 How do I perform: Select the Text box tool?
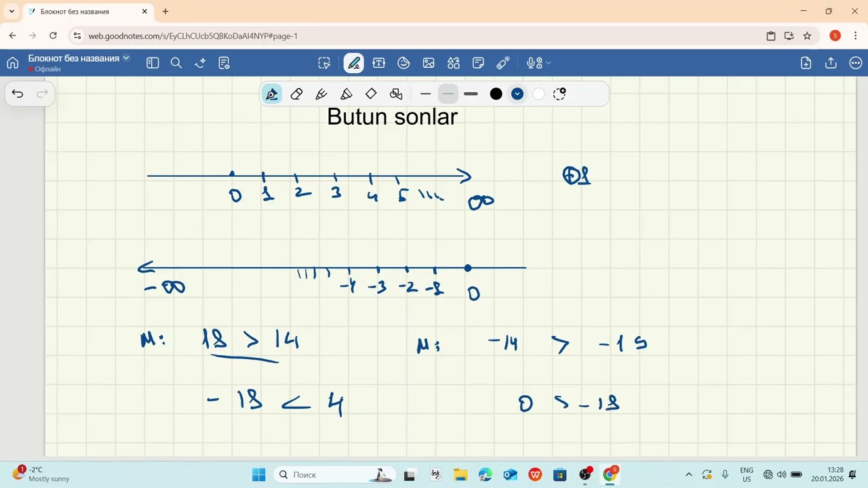tap(379, 63)
